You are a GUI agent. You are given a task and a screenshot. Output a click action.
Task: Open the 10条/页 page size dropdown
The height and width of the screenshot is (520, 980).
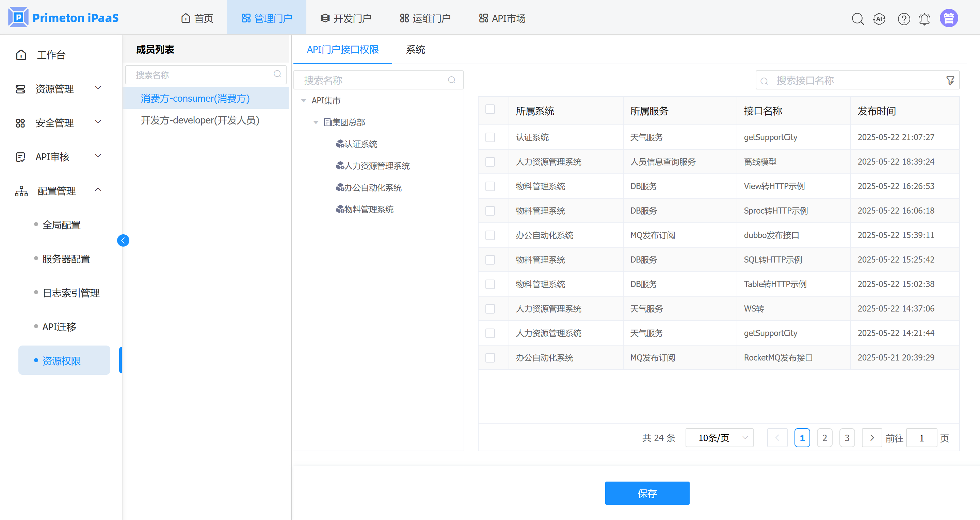pyautogui.click(x=719, y=438)
